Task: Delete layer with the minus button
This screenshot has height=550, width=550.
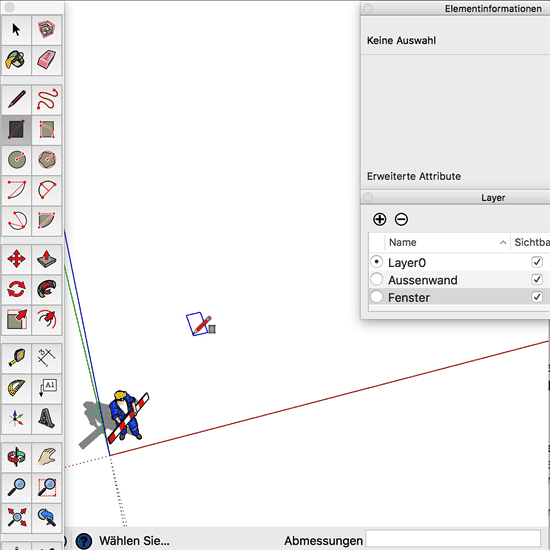Action: (x=401, y=219)
